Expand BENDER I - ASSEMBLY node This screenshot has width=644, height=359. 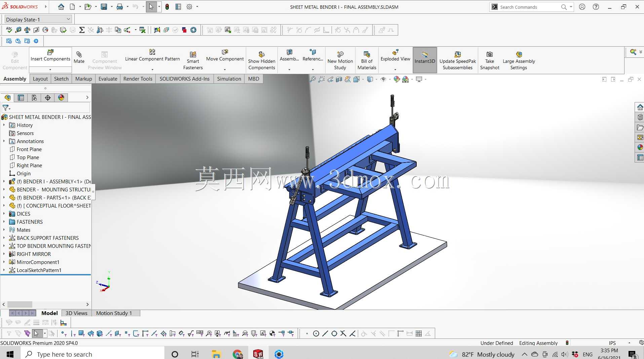point(4,181)
